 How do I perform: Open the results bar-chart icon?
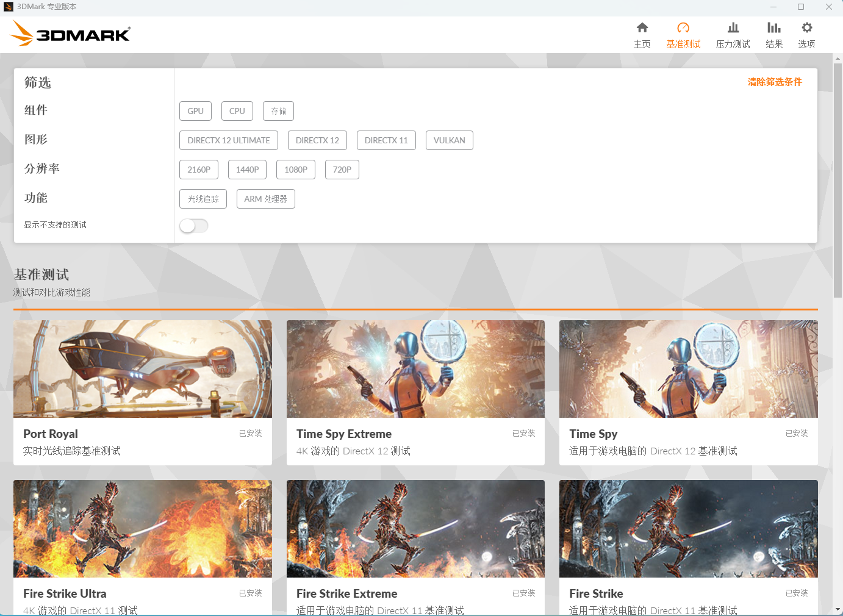[774, 28]
